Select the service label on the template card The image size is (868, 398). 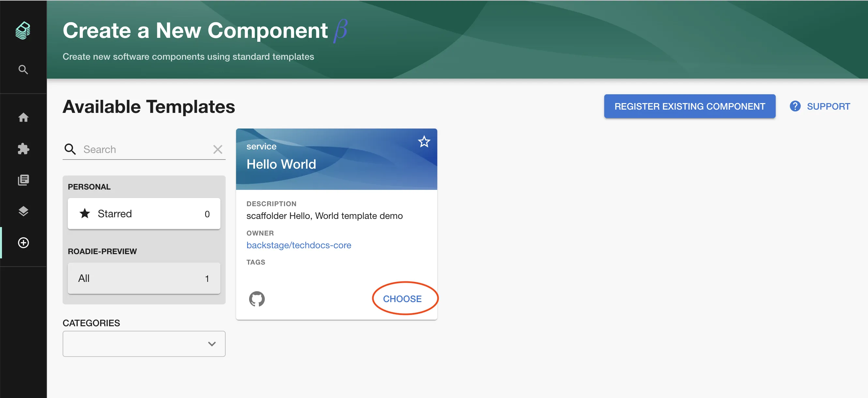[262, 146]
